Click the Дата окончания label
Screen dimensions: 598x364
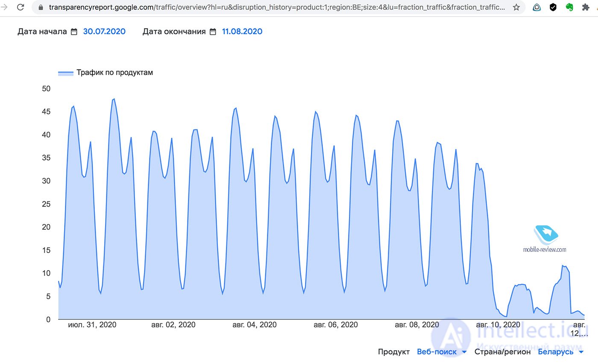[x=174, y=32]
